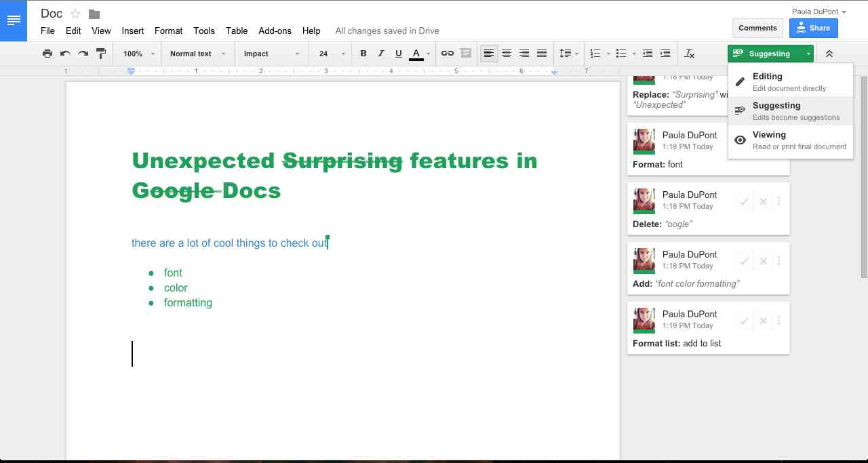Align text right

(524, 54)
